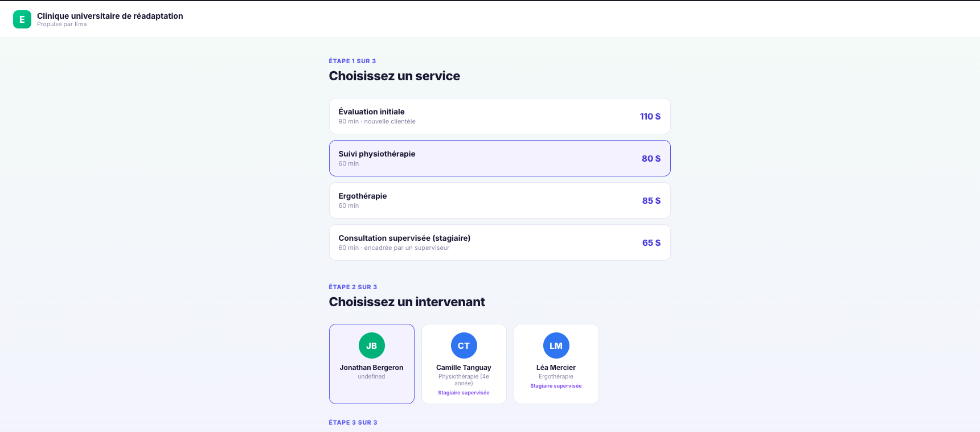Click the 110 $ price

click(x=650, y=116)
